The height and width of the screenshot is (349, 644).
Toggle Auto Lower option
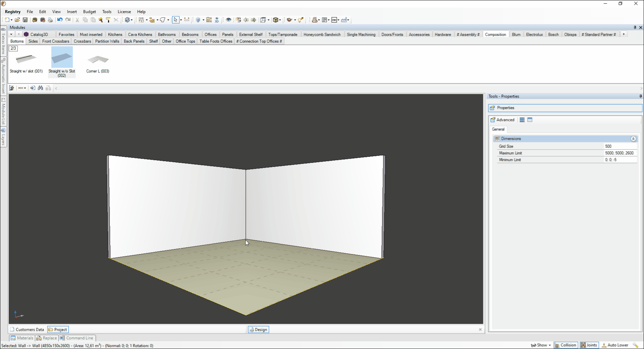click(x=615, y=345)
